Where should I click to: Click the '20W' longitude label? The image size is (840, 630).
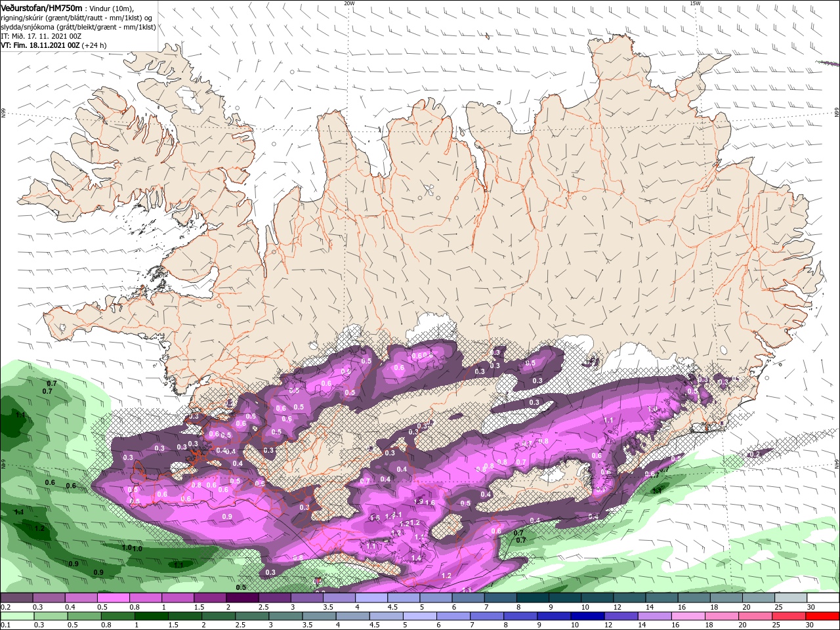[349, 3]
